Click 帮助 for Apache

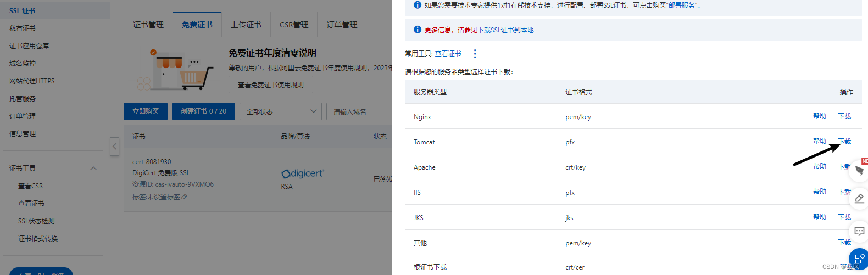click(x=820, y=166)
